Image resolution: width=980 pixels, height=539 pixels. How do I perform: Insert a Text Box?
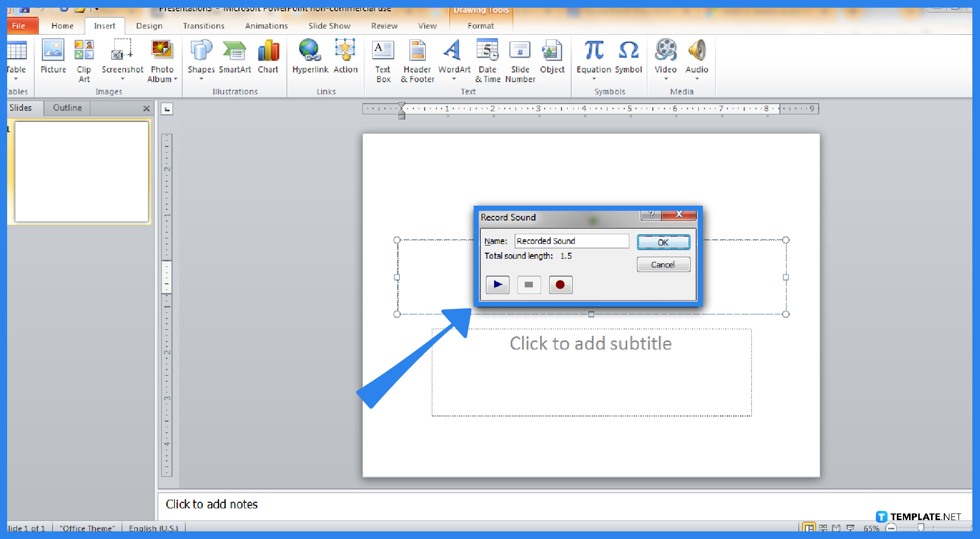click(x=382, y=58)
